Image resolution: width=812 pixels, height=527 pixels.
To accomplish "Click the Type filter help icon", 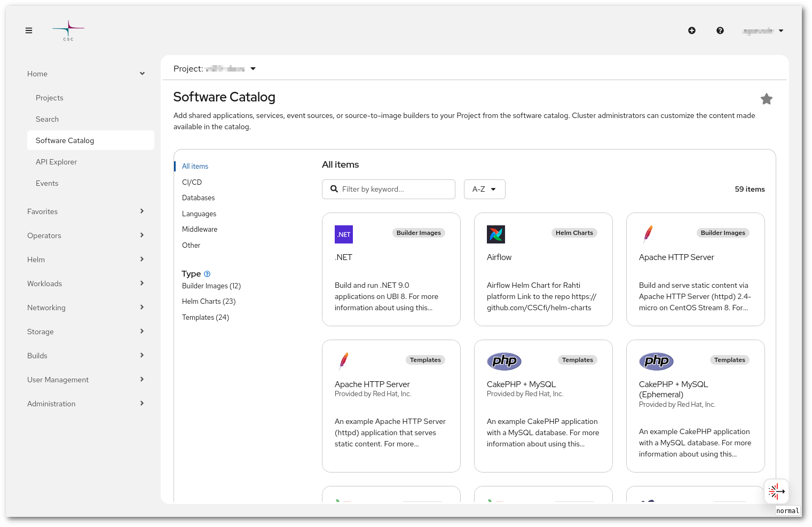I will coord(207,273).
